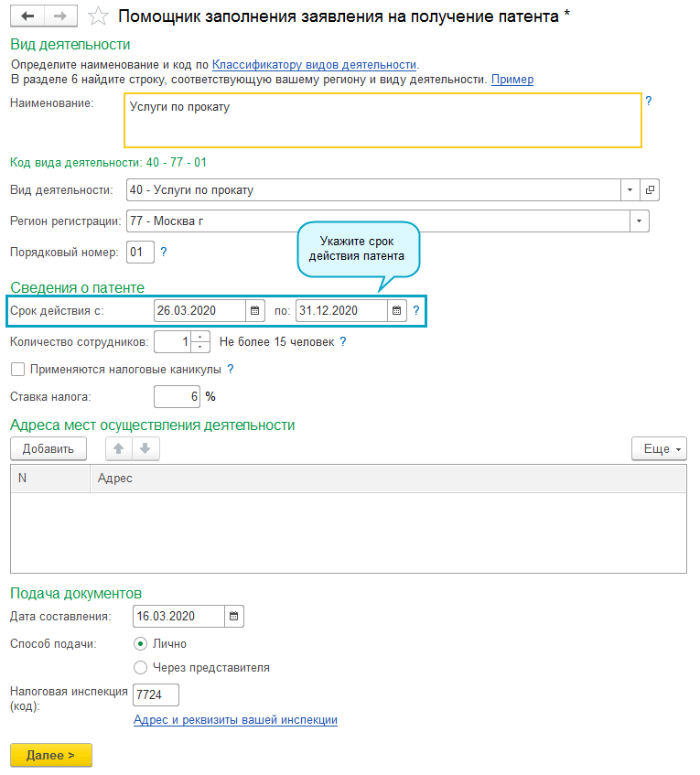The image size is (700, 775).
Task: Expand the 'Регион регистрации' dropdown list
Action: pos(639,221)
